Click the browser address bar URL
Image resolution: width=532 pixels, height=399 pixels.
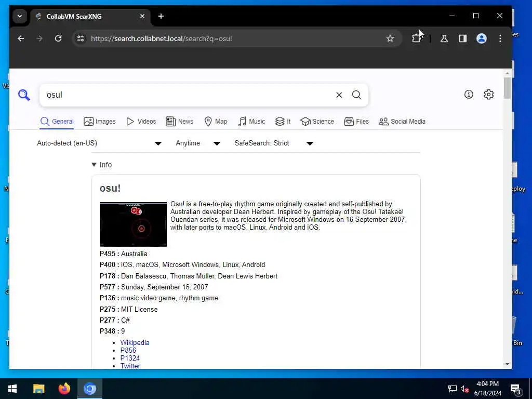[162, 38]
